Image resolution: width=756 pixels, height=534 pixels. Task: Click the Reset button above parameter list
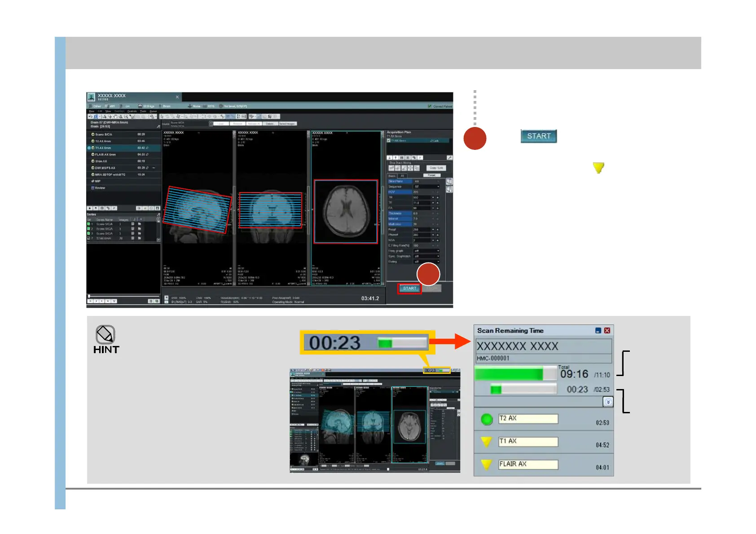pyautogui.click(x=432, y=175)
